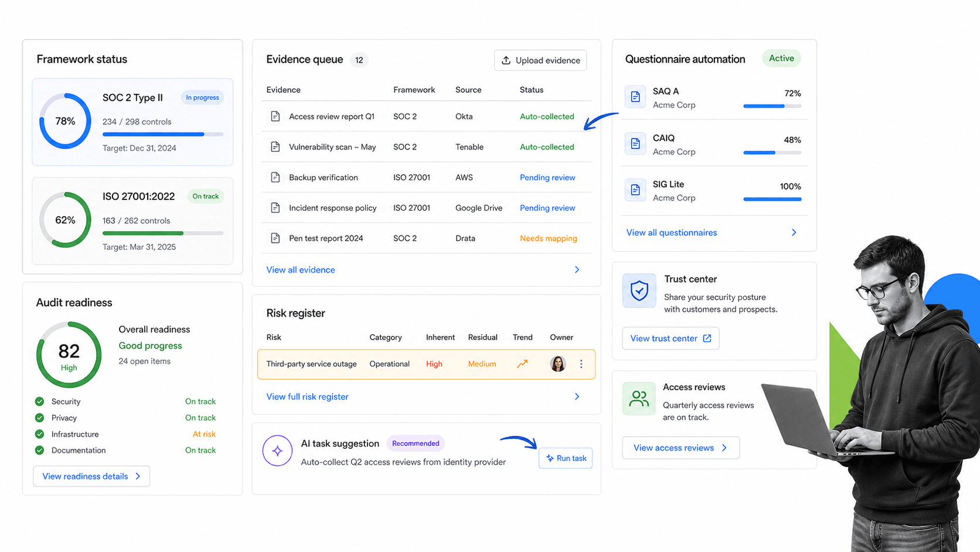Click the Category column header in Risk register
The height and width of the screenshot is (552, 980).
click(x=386, y=337)
